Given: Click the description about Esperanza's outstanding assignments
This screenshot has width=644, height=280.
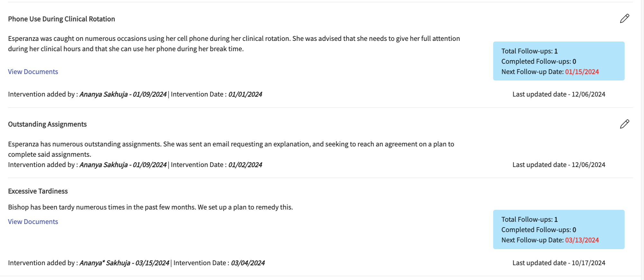Looking at the screenshot, I should pyautogui.click(x=231, y=149).
